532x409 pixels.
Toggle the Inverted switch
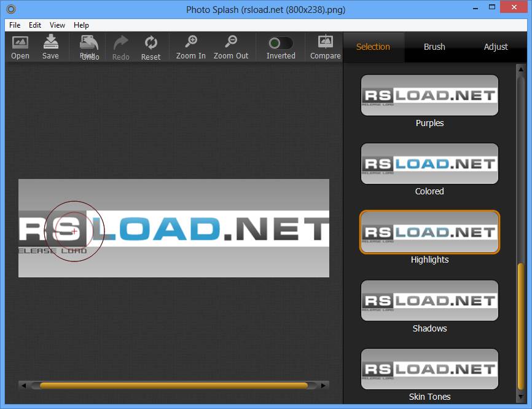[x=281, y=43]
